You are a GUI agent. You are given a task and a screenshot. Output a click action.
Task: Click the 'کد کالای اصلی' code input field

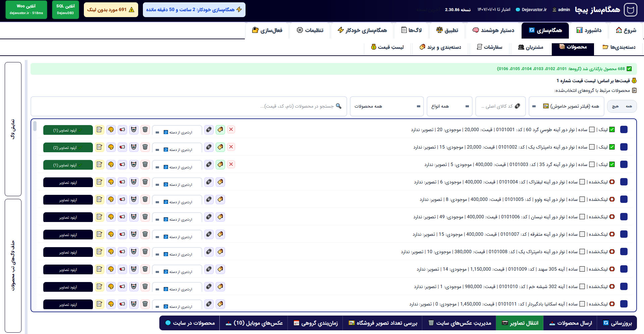coord(500,106)
